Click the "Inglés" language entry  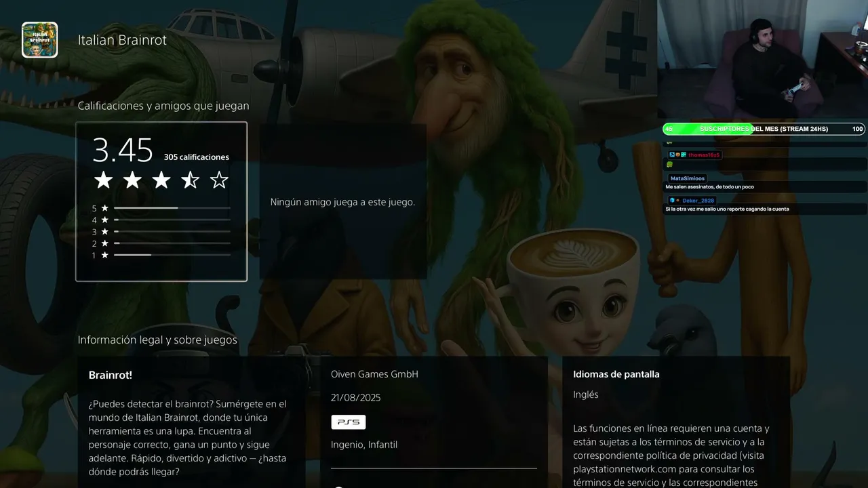(x=586, y=394)
